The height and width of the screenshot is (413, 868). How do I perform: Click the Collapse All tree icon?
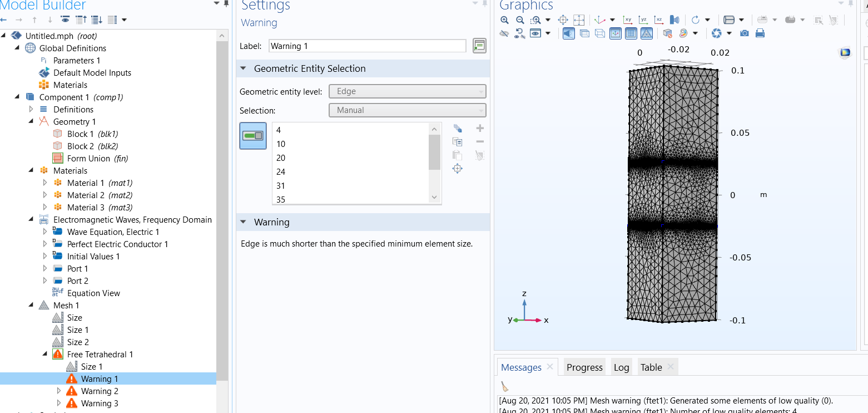81,20
